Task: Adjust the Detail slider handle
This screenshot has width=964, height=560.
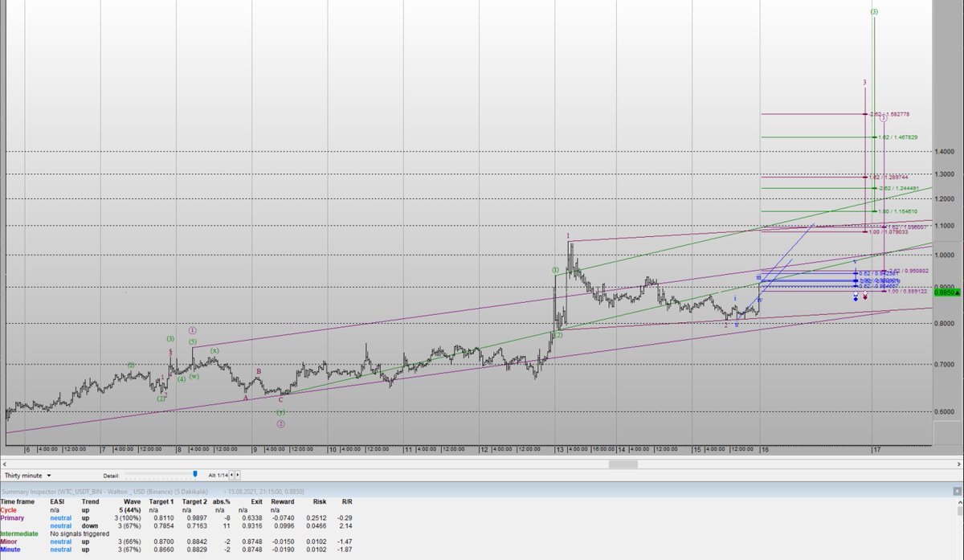Action: tap(194, 475)
